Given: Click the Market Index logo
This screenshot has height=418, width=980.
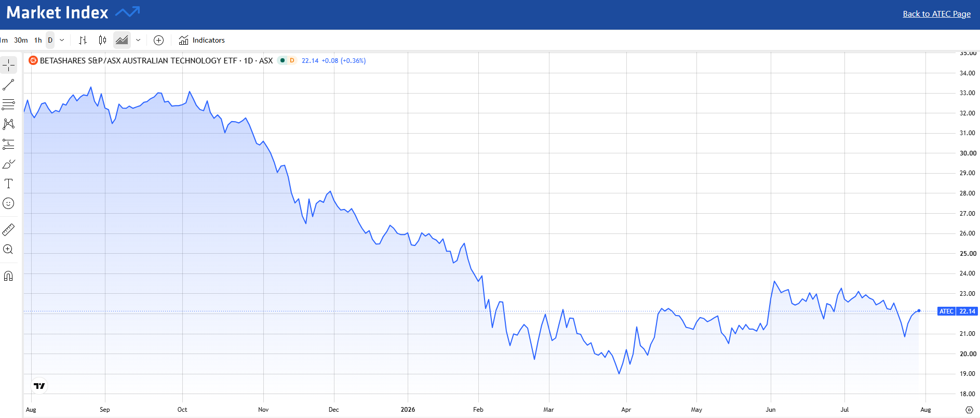Looking at the screenshot, I should [73, 12].
